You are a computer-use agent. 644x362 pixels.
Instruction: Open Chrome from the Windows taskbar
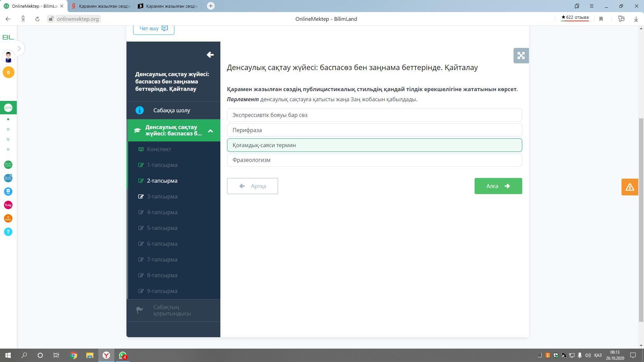[73, 355]
